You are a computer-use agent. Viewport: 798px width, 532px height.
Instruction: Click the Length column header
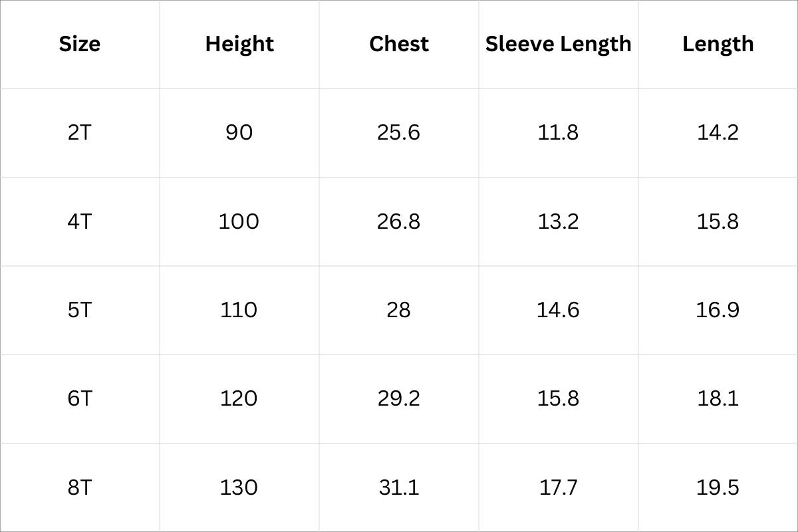pos(718,44)
